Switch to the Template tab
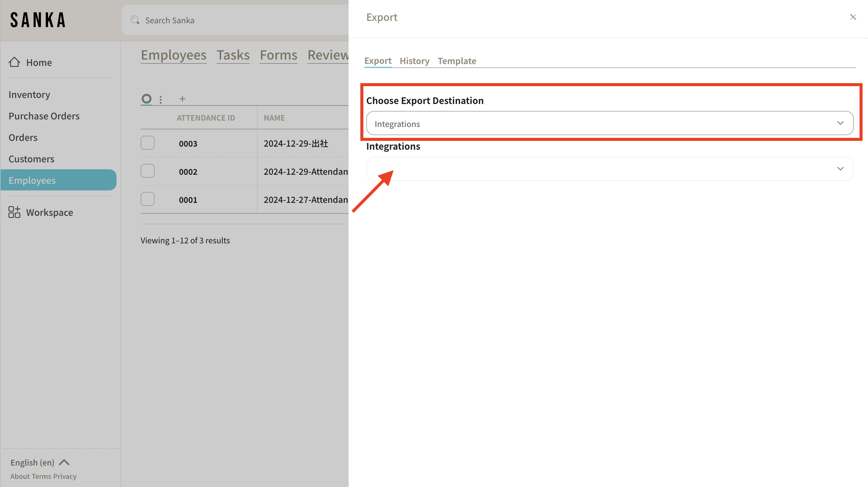The width and height of the screenshot is (868, 487). (x=457, y=61)
